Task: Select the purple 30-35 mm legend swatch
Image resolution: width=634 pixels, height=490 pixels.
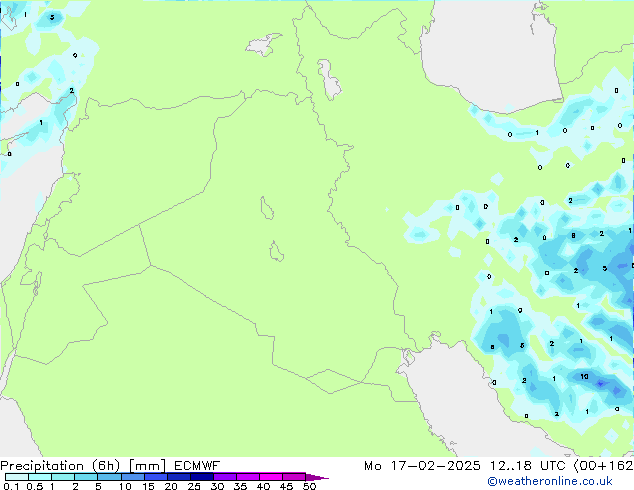Action: 225,477
